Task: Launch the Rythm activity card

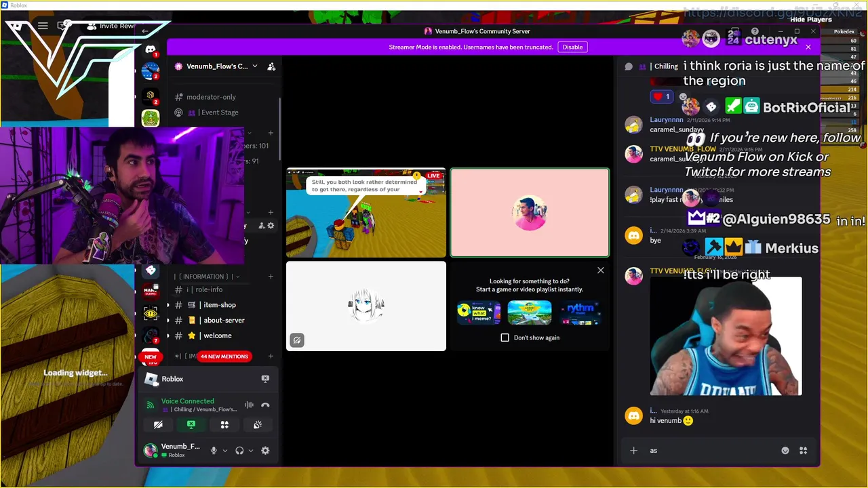Action: (x=580, y=313)
